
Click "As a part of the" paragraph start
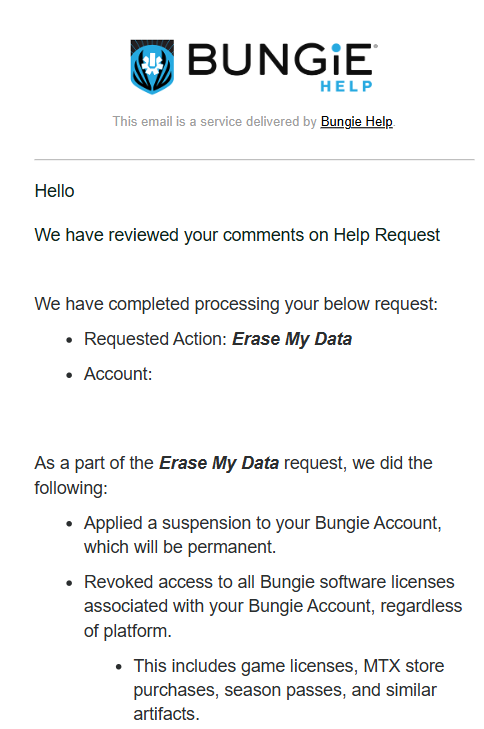pyautogui.click(x=94, y=463)
